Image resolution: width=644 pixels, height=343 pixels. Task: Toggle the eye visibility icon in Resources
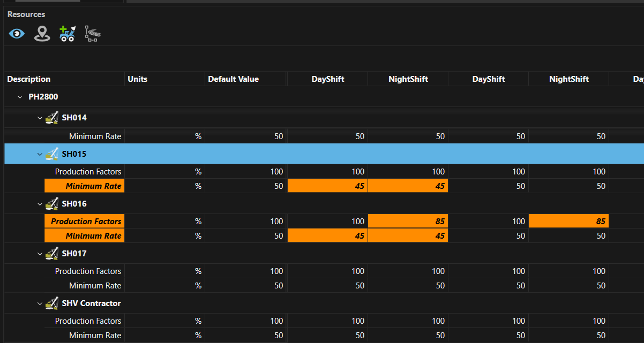pos(17,34)
